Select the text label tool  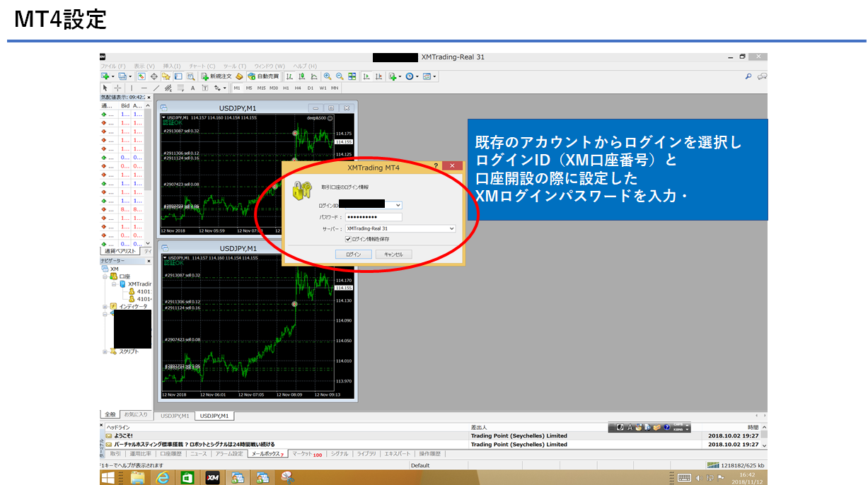click(205, 88)
